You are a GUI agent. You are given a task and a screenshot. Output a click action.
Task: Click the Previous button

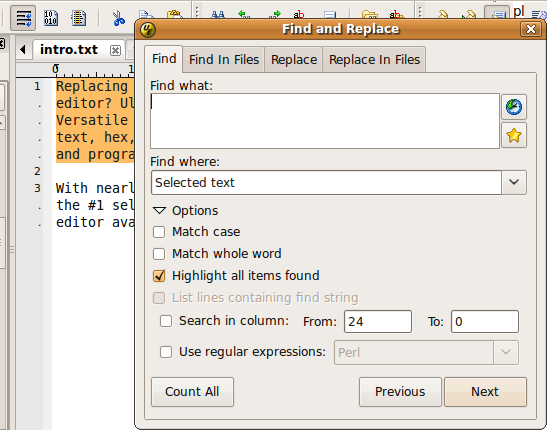(400, 392)
